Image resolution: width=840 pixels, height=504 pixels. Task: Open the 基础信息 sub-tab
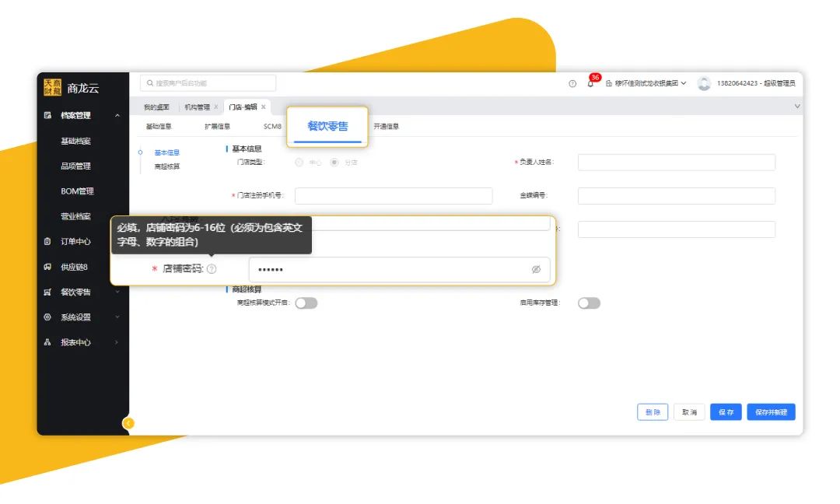[x=159, y=127]
